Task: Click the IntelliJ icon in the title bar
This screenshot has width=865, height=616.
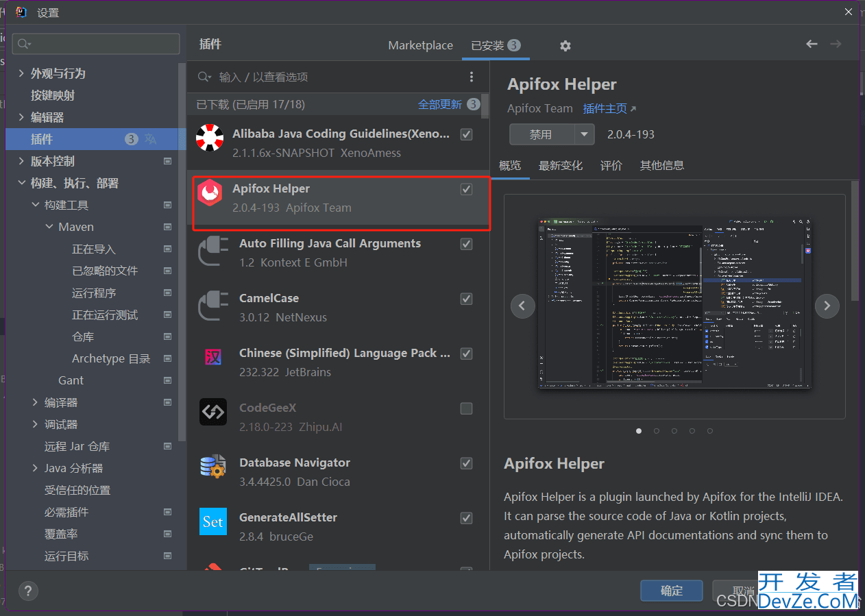Action: pyautogui.click(x=21, y=12)
